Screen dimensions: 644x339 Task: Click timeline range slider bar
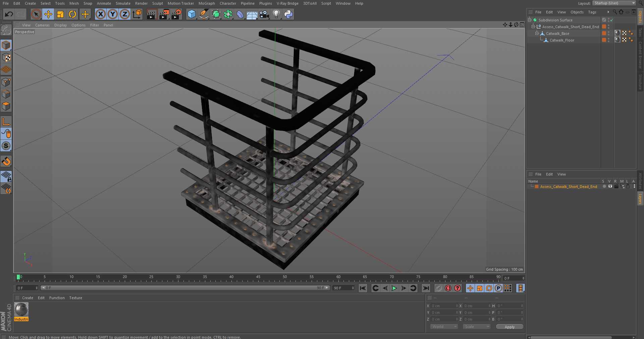(185, 288)
